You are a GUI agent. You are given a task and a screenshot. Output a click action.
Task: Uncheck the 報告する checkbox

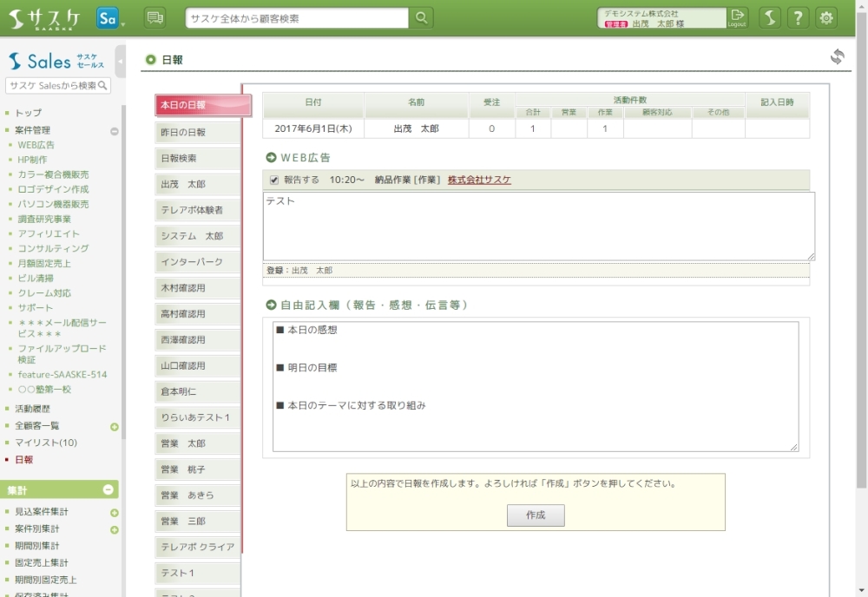274,180
